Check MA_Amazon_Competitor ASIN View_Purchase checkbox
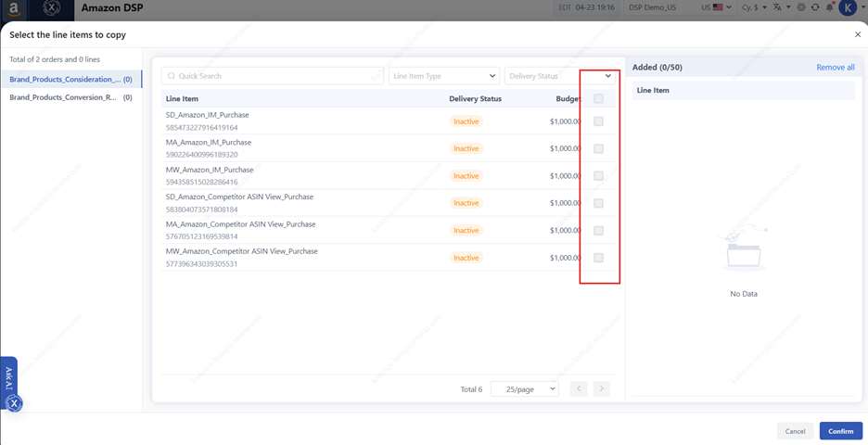Image resolution: width=868 pixels, height=445 pixels. coord(598,230)
